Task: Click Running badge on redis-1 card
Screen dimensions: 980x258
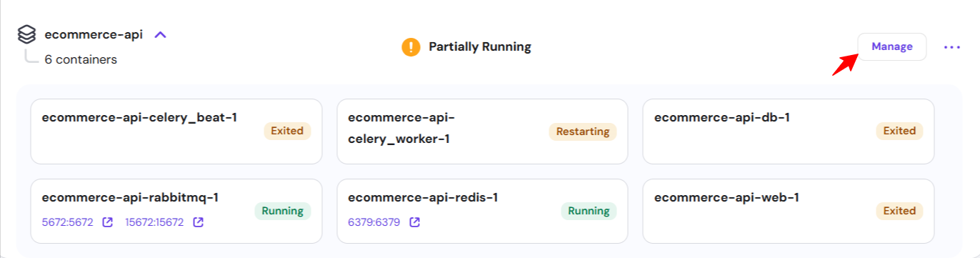Action: [x=589, y=211]
